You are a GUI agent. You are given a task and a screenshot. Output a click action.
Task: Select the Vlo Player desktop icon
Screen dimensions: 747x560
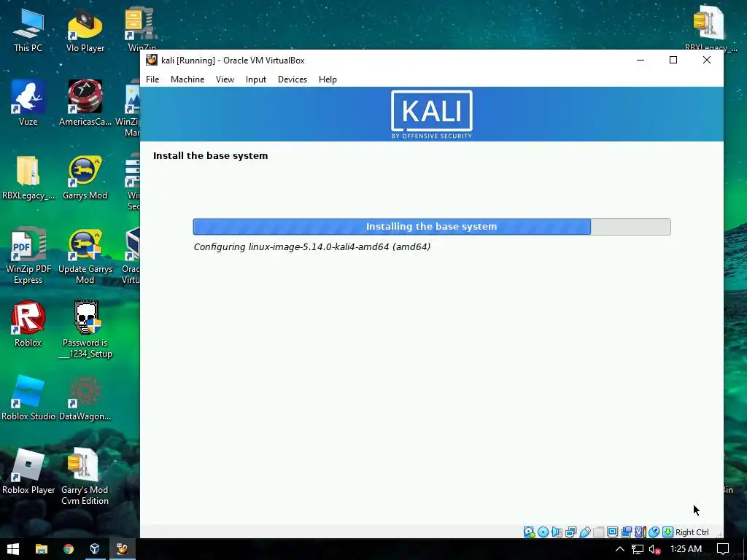click(x=85, y=30)
